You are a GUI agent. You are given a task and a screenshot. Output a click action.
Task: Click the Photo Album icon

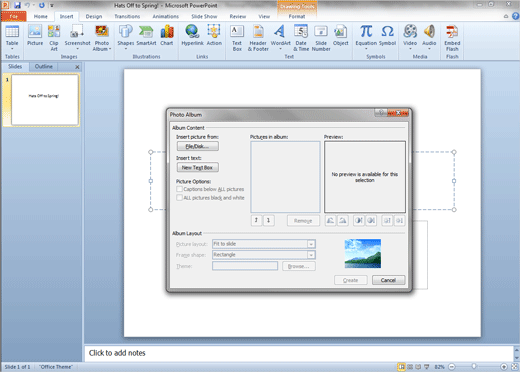pyautogui.click(x=102, y=32)
